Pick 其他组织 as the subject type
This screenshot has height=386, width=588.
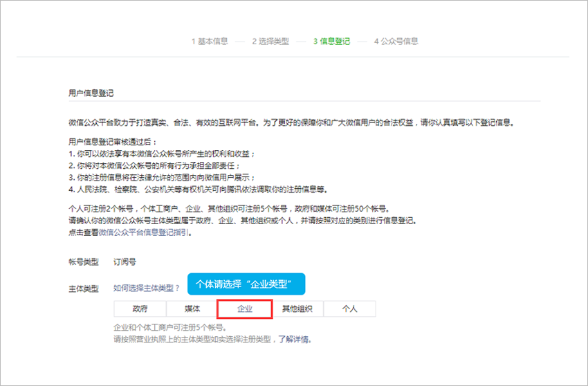(x=297, y=309)
